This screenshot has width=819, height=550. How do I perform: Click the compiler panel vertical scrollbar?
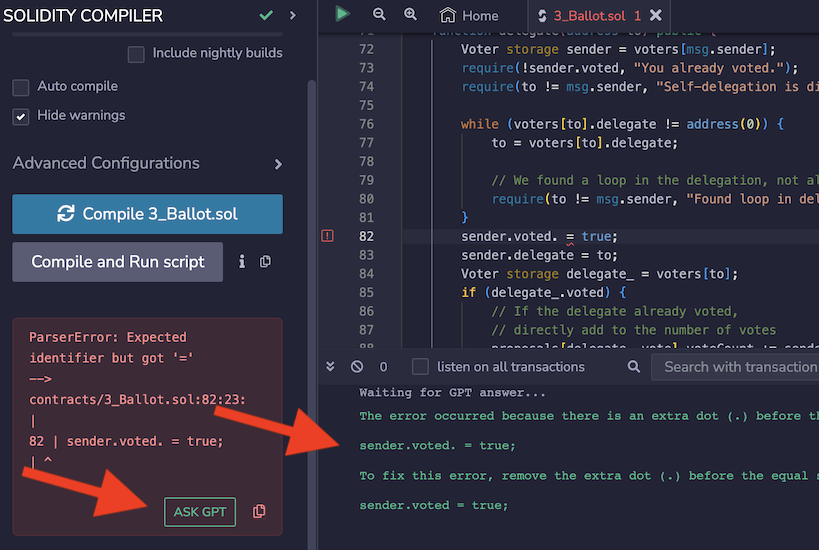tap(312, 313)
